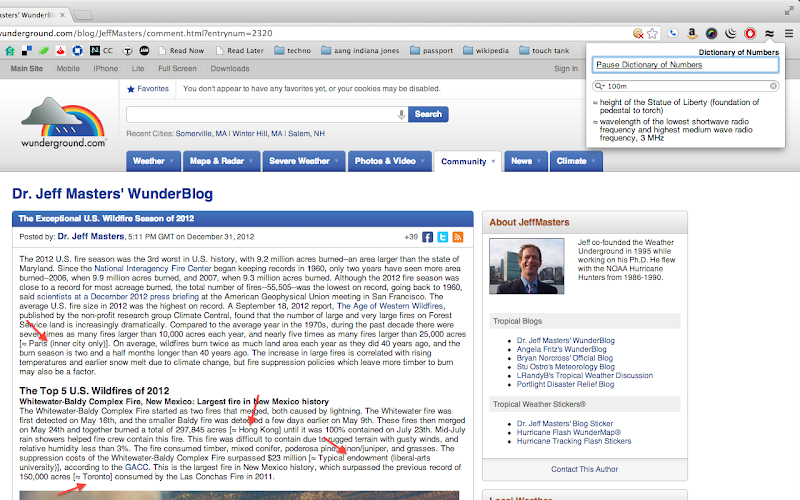
Task: Open the Favorites star link
Action: click(x=147, y=89)
